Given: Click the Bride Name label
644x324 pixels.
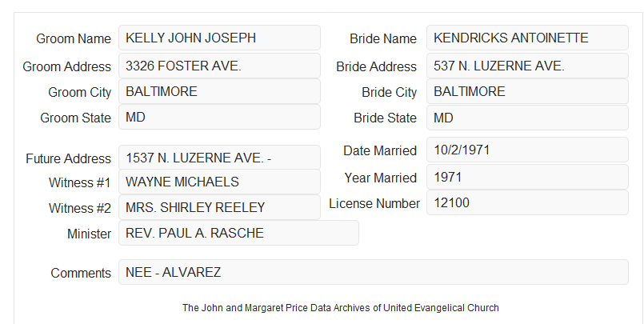Looking at the screenshot, I should [x=383, y=38].
